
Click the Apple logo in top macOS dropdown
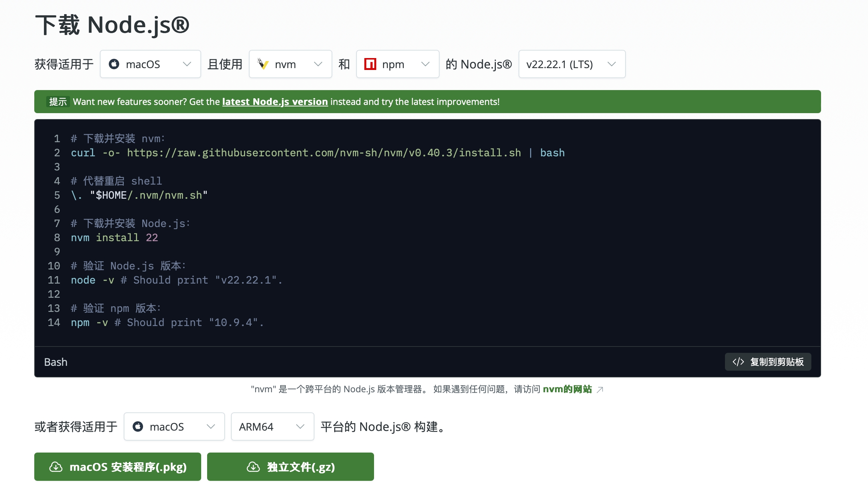114,64
